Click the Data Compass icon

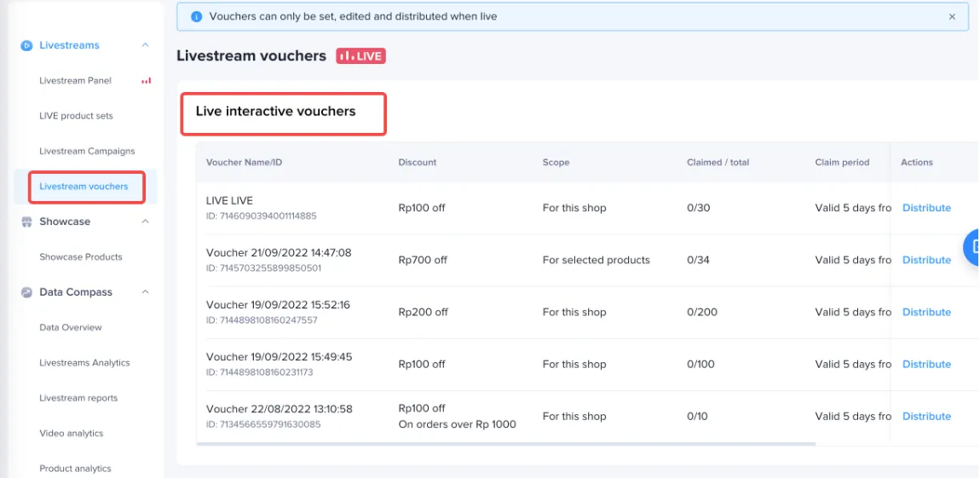tap(26, 292)
